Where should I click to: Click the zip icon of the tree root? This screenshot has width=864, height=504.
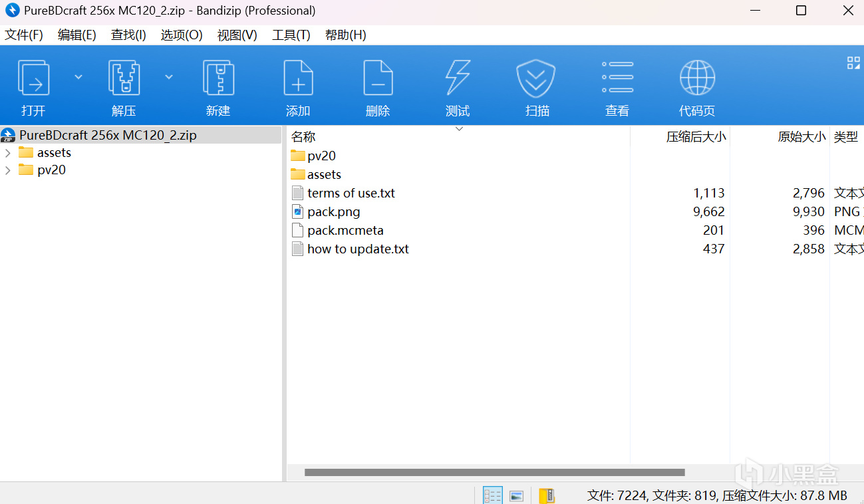pyautogui.click(x=9, y=135)
